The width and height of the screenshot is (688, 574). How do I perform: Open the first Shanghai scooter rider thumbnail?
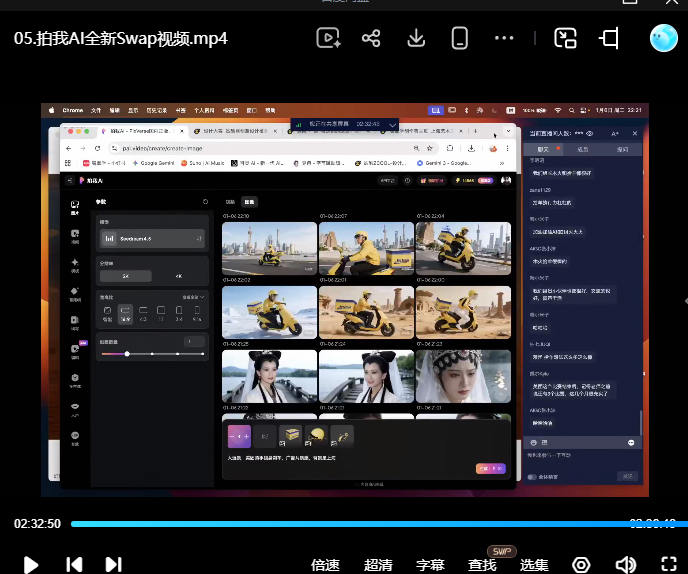click(x=269, y=248)
